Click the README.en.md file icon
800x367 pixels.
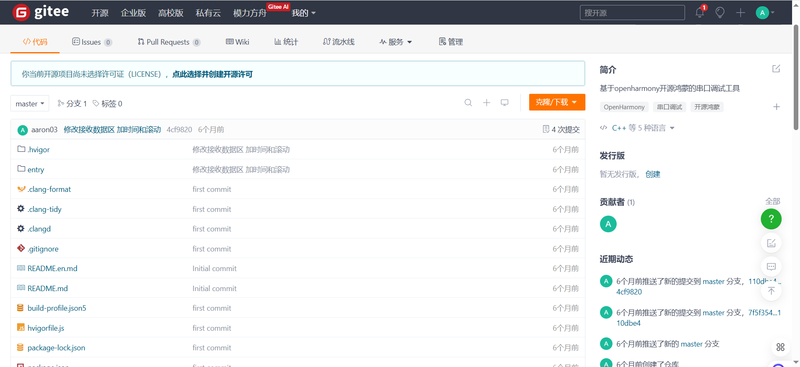(x=21, y=268)
